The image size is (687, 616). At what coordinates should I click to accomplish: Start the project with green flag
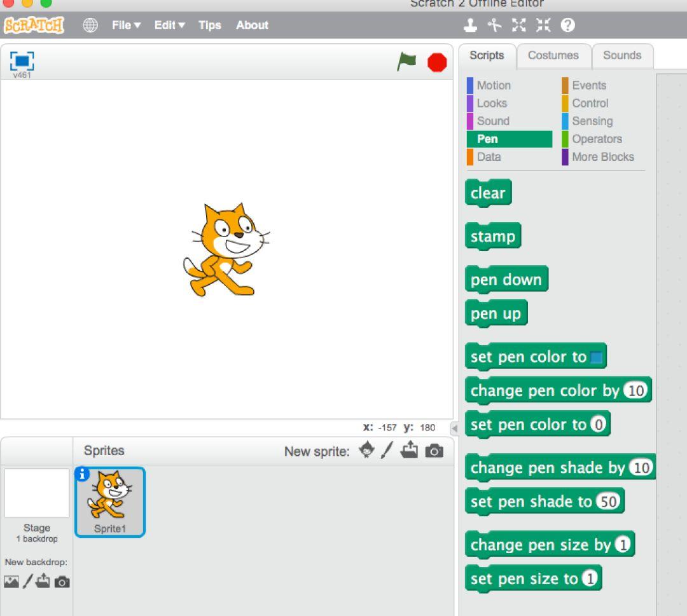point(406,62)
